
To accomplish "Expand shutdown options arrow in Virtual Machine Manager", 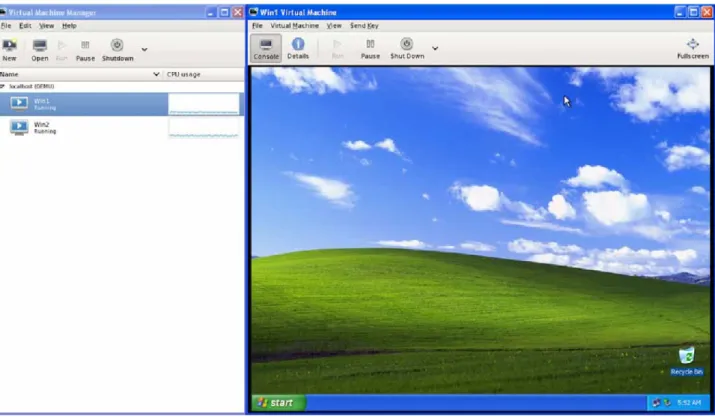I will 145,49.
